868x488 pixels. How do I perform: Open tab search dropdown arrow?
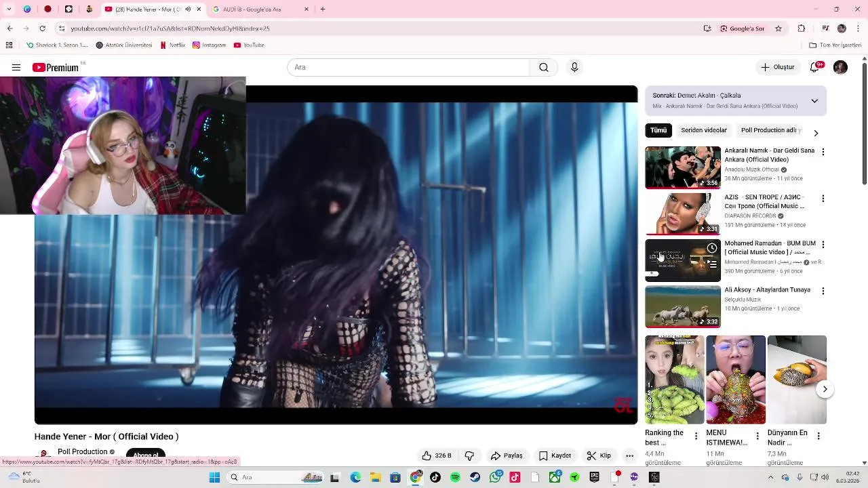tap(9, 9)
